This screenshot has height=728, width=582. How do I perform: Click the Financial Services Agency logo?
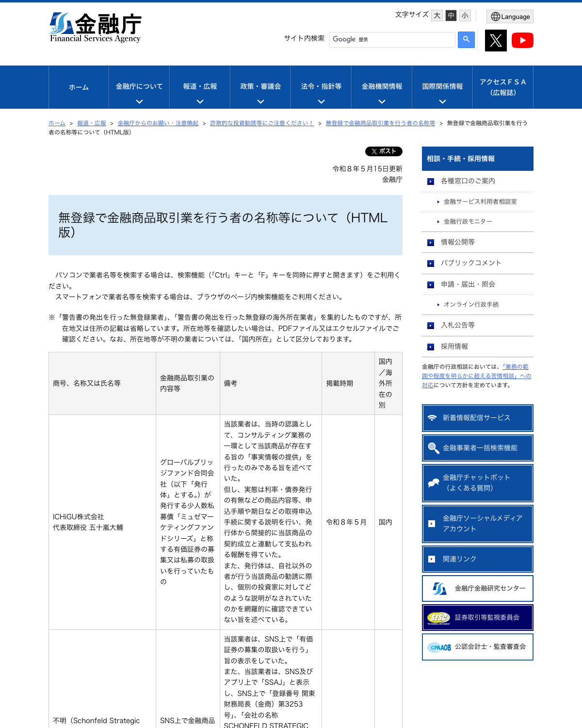pos(96,28)
